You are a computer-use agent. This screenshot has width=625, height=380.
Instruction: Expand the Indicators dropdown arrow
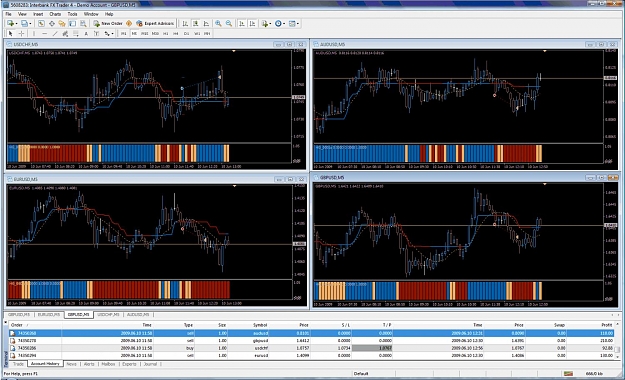[x=270, y=24]
